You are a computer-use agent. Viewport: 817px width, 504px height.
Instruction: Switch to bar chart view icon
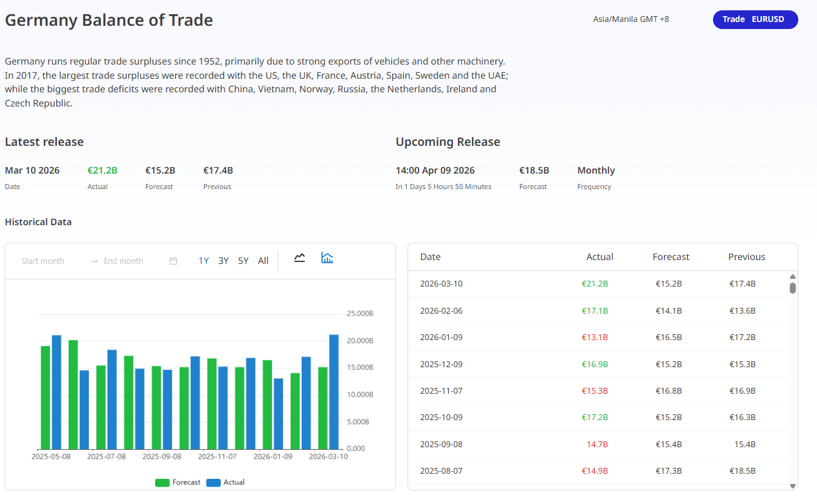point(327,258)
